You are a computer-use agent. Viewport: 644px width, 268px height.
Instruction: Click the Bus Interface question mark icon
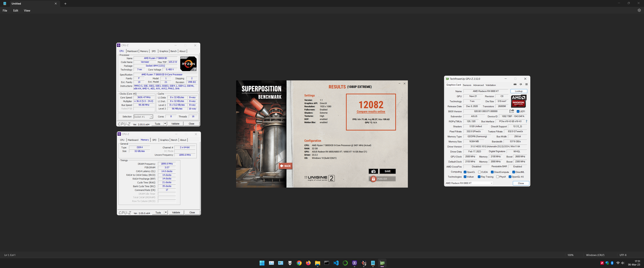(x=526, y=121)
